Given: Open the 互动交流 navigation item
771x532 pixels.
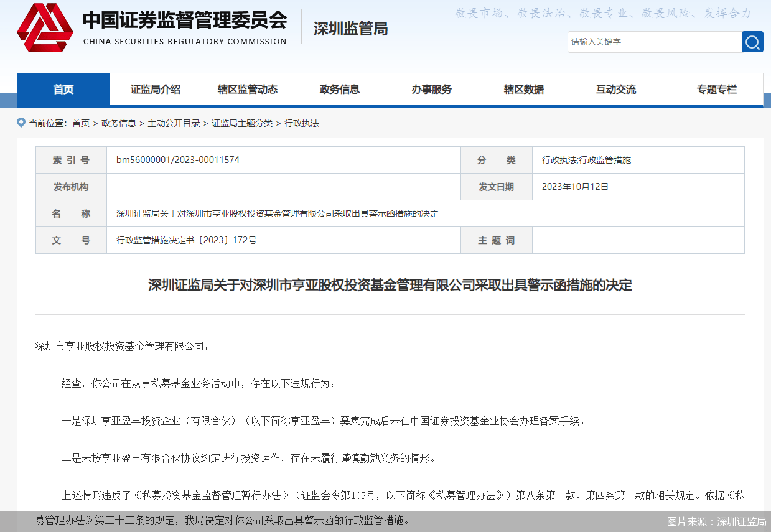Looking at the screenshot, I should (616, 90).
